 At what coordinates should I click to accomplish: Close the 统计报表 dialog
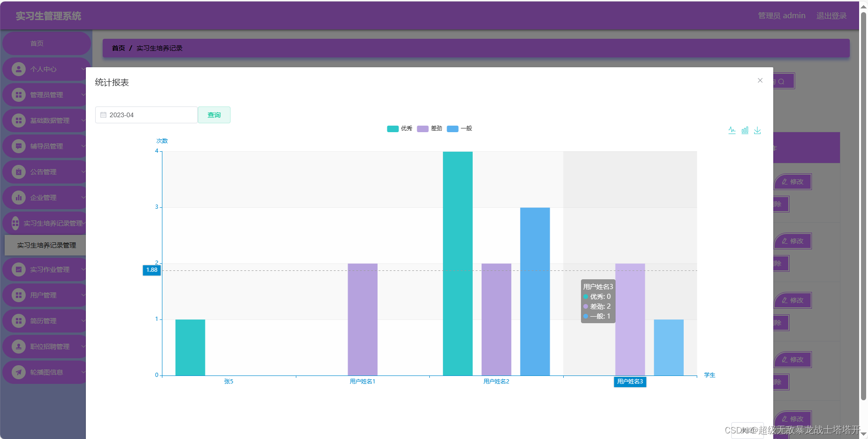pyautogui.click(x=760, y=80)
